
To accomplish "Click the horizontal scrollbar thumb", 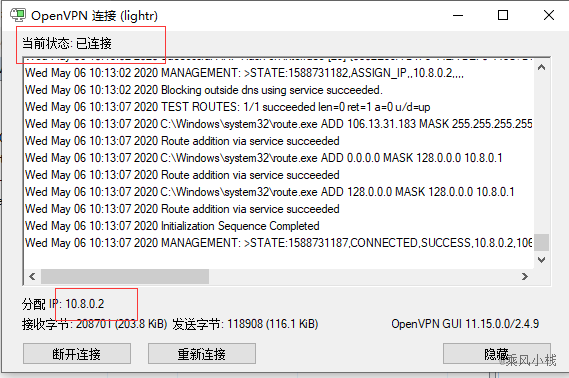I will point(125,276).
